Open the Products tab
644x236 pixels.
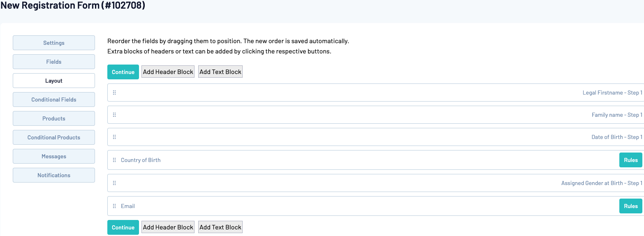pos(54,118)
